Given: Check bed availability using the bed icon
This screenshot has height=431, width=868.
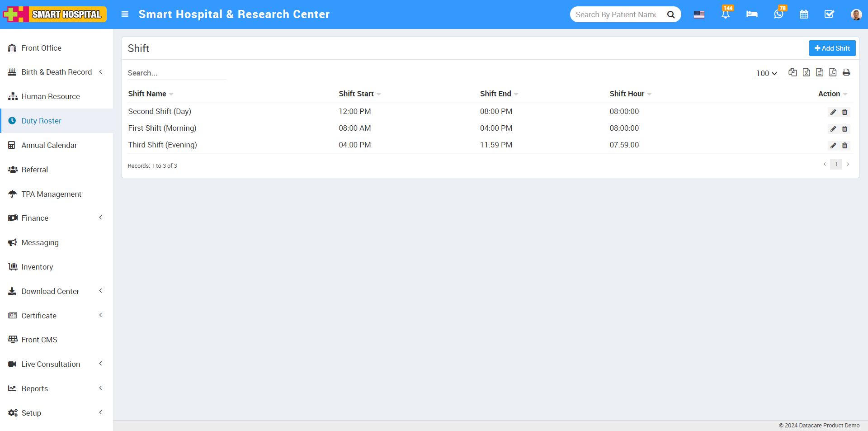Looking at the screenshot, I should click(752, 14).
